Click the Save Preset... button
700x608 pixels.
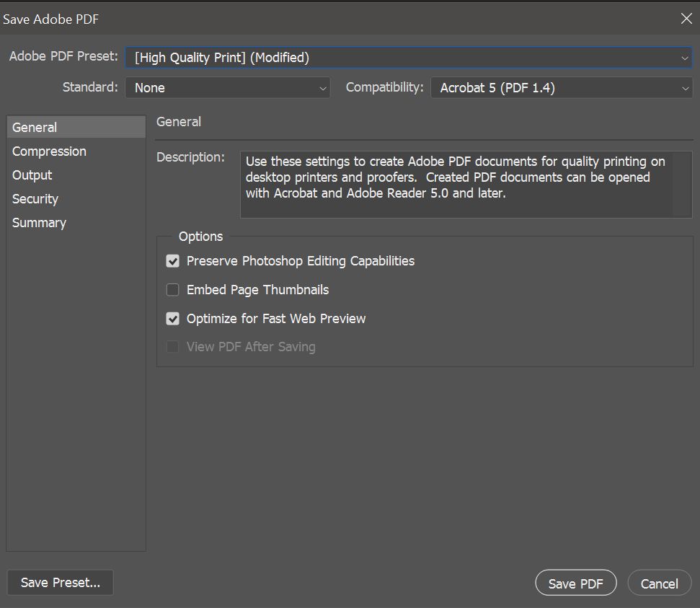(61, 583)
